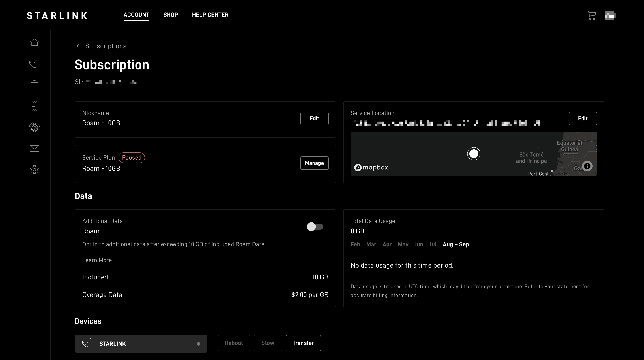Screen dimensions: 644x360
Task: Switch to the Shop menu item
Action: 171,15
